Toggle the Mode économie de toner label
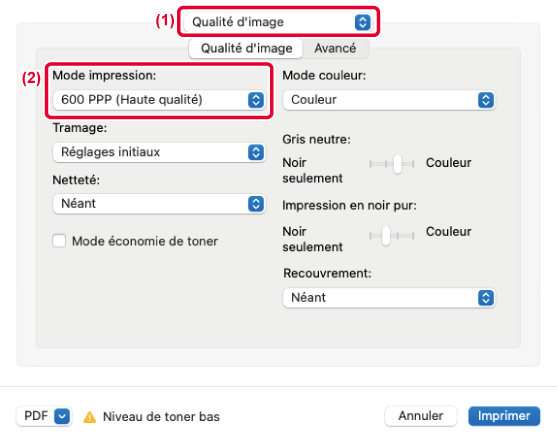Viewport: 557px width, 442px height. [145, 241]
